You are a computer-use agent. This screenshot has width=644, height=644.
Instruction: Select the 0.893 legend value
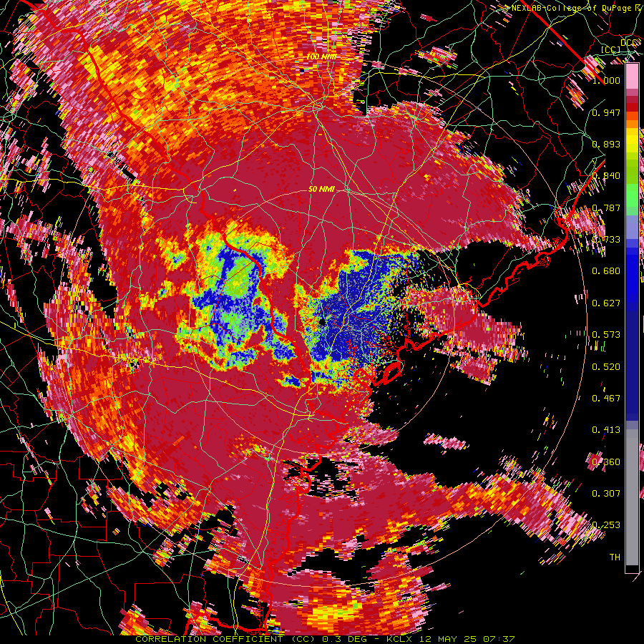(x=606, y=144)
